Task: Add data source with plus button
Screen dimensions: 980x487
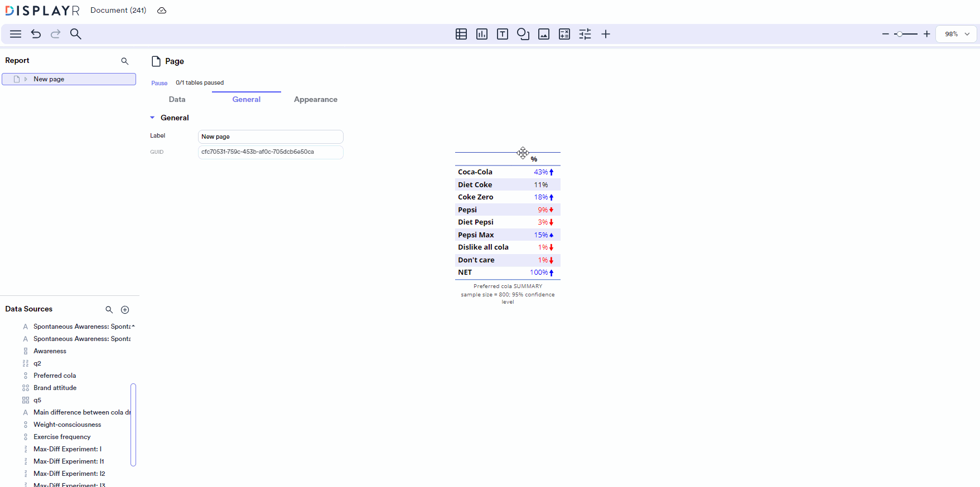Action: pos(125,310)
